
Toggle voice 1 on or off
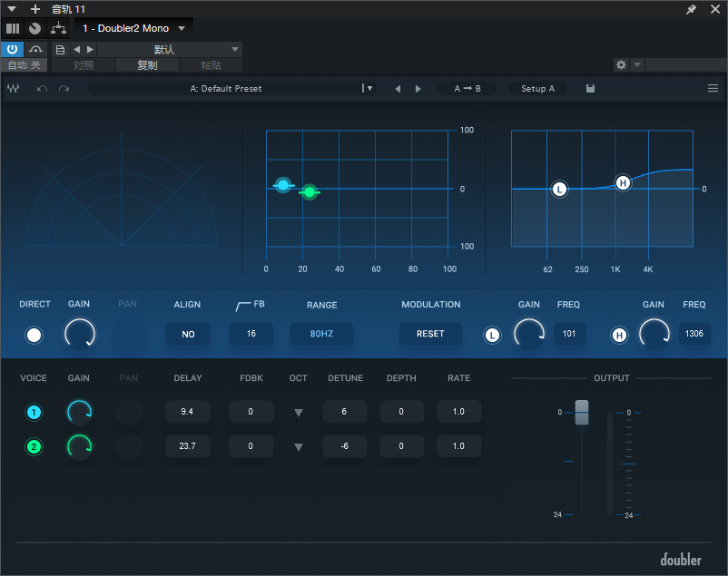coord(34,412)
